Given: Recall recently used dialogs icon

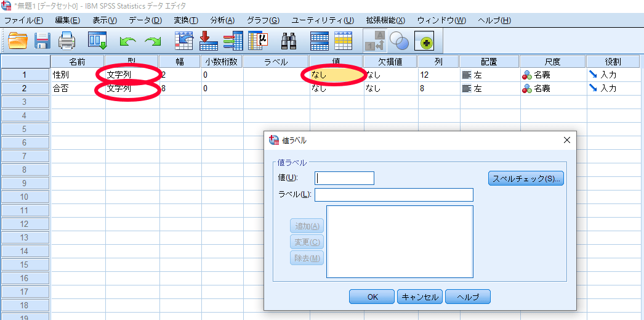Looking at the screenshot, I should click(x=97, y=41).
